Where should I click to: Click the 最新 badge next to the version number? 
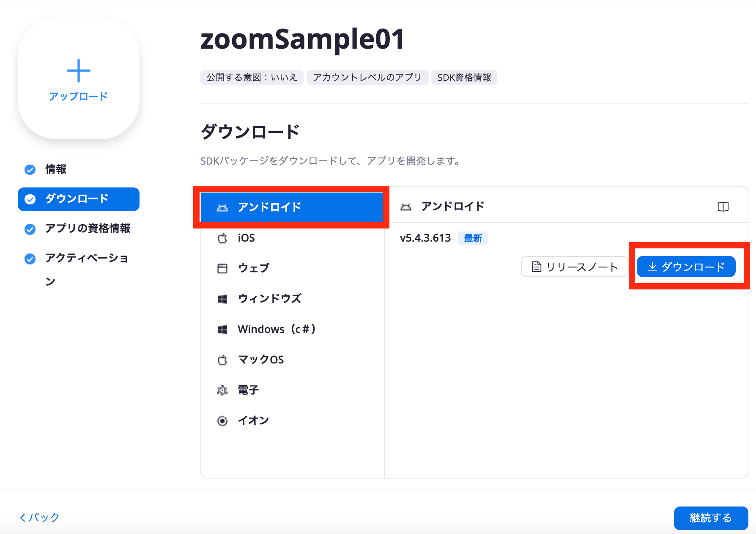click(472, 238)
